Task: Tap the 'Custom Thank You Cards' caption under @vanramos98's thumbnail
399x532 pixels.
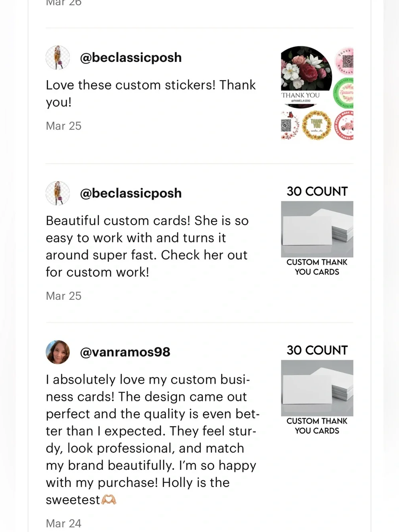Action: point(317,426)
